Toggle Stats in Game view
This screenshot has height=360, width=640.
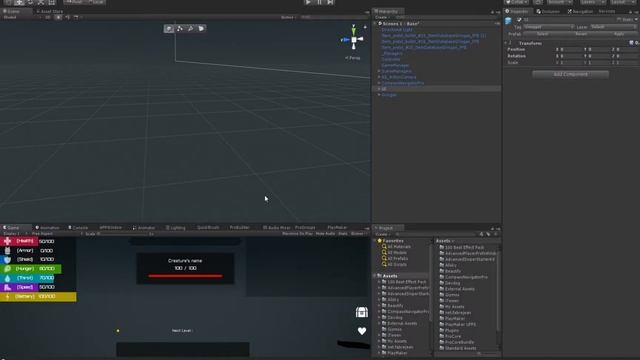click(x=343, y=234)
